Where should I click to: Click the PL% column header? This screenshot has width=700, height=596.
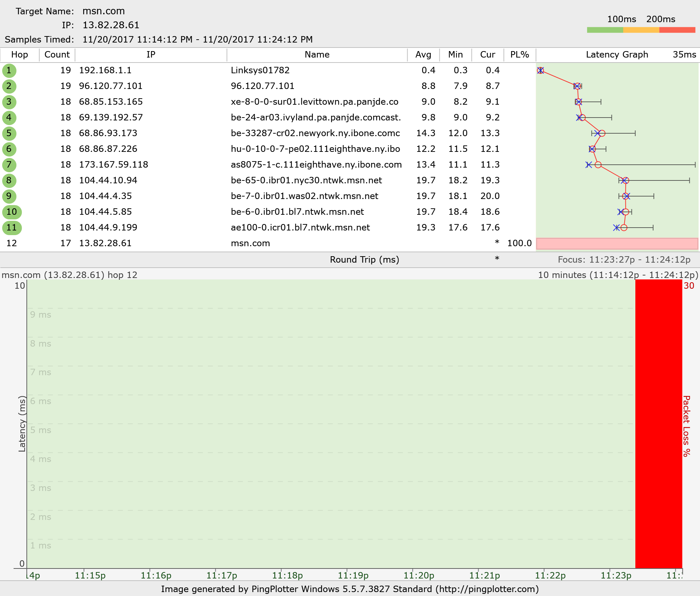pyautogui.click(x=519, y=55)
